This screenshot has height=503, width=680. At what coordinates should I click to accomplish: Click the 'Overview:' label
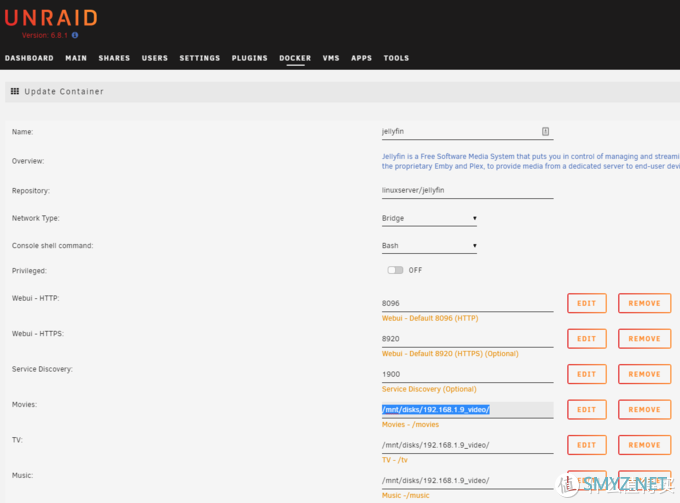point(28,161)
